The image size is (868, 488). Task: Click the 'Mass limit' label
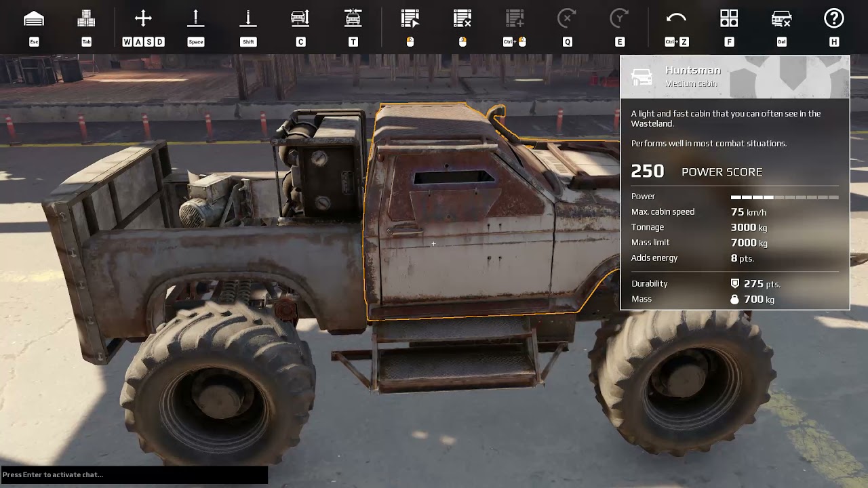coord(650,243)
